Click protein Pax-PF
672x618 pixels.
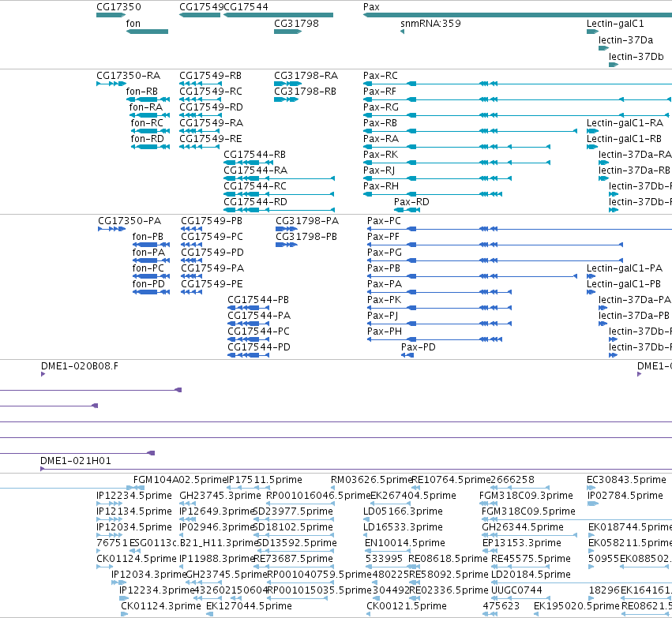coord(495,245)
